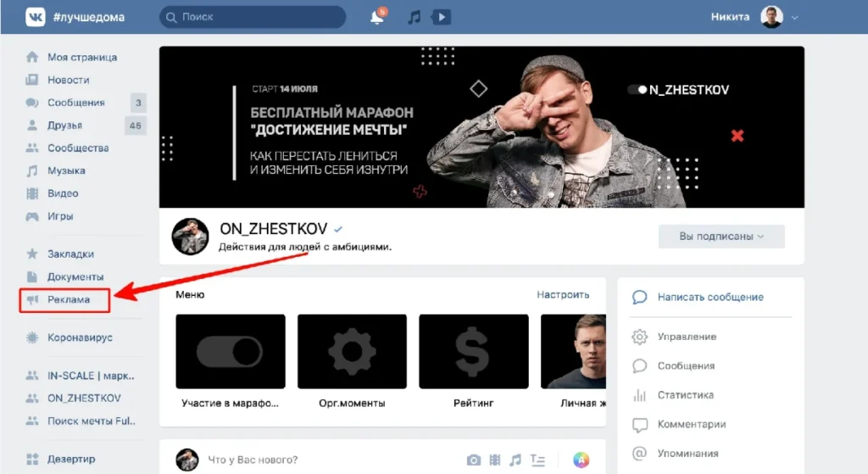Click the Написать сообщение bubble icon
The image size is (868, 474).
coord(639,298)
